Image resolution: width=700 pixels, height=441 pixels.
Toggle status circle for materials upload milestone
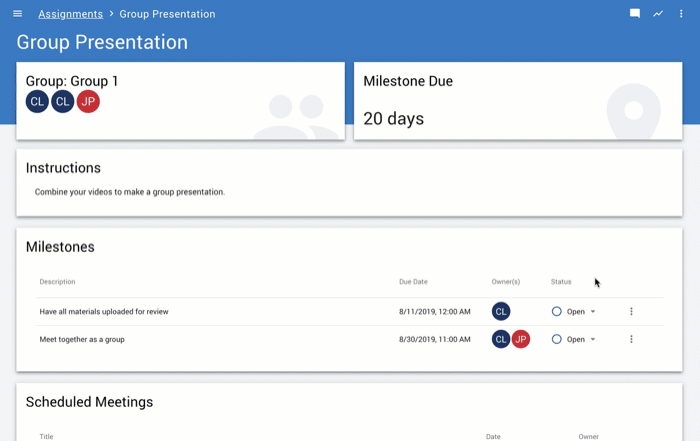[x=557, y=312]
